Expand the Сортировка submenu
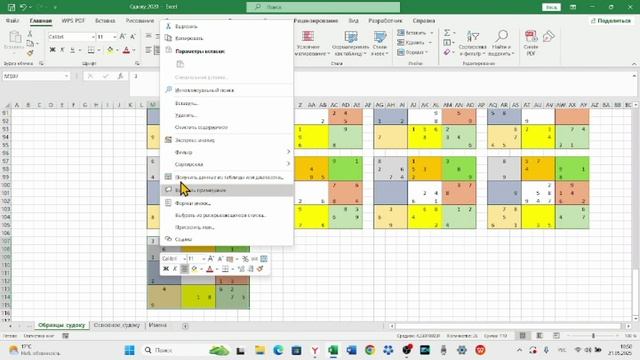 [227, 164]
